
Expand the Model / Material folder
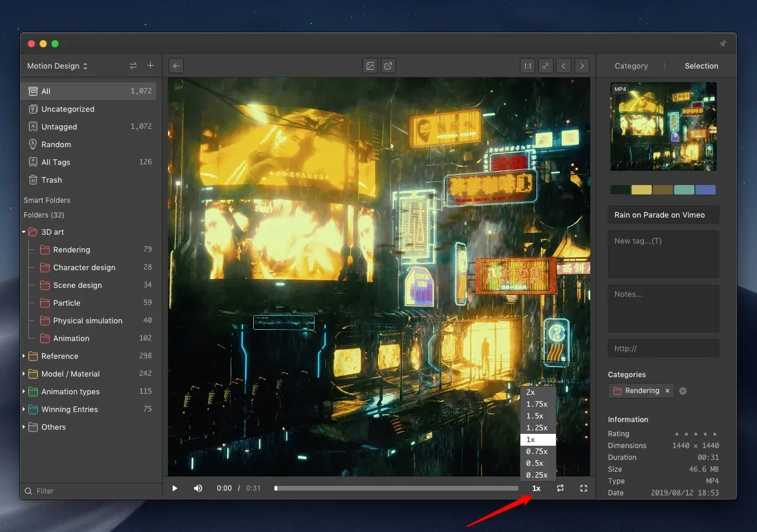click(24, 374)
